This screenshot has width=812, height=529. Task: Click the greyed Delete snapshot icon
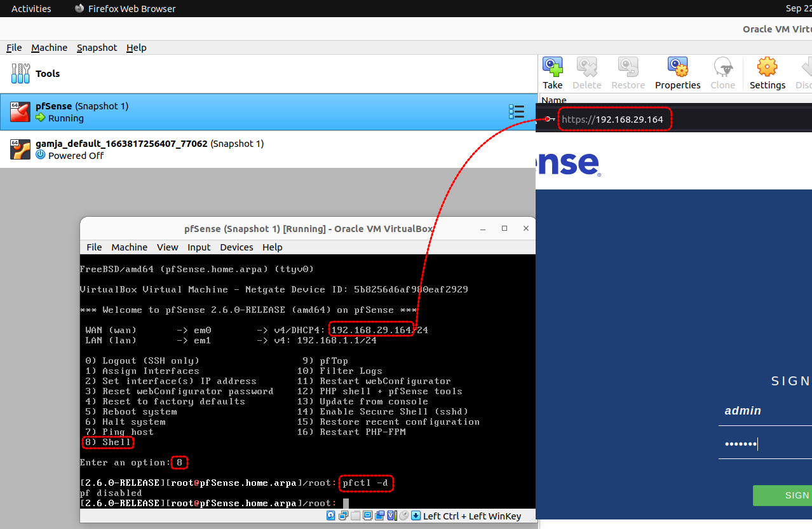[x=586, y=67]
